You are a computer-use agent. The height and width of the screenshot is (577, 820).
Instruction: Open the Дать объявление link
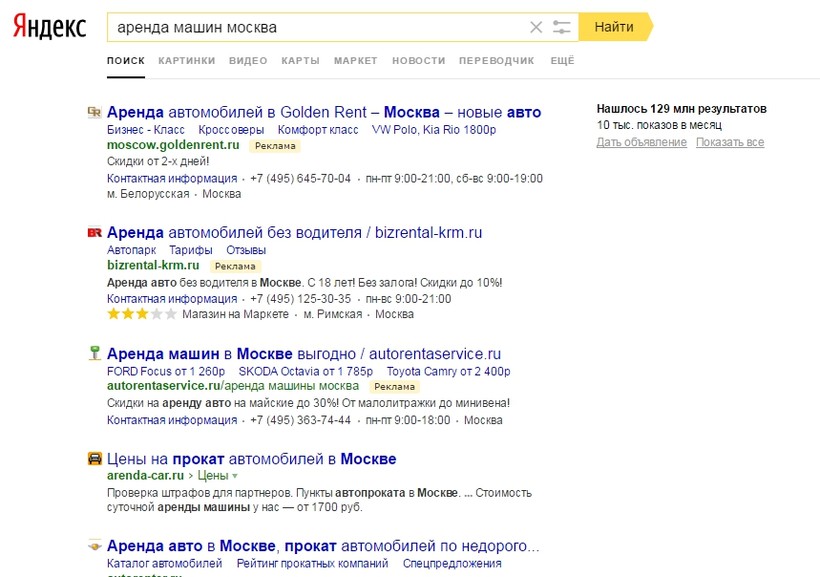point(641,142)
